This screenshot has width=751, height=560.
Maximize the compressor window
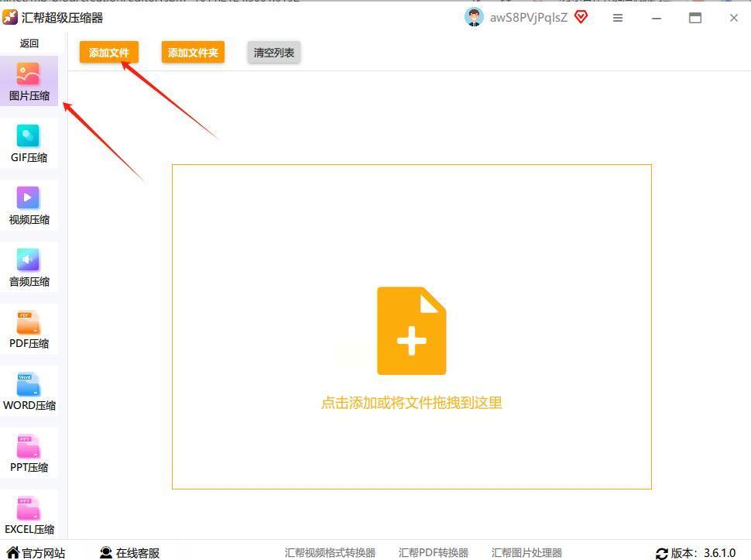(695, 19)
